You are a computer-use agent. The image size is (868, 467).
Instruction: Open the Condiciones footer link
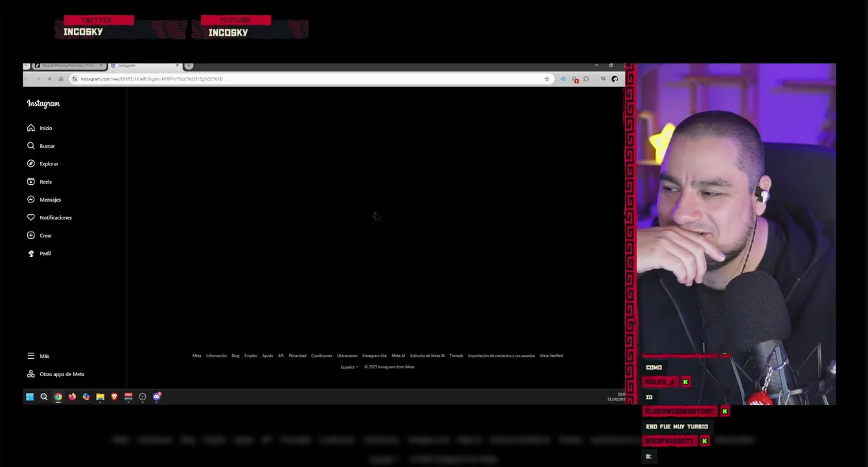pyautogui.click(x=322, y=356)
